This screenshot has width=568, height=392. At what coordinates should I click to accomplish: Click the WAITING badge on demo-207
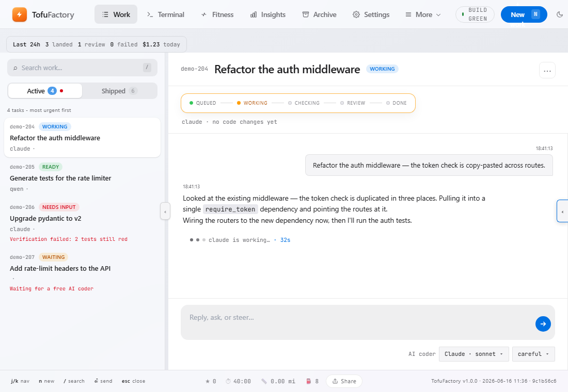53,257
